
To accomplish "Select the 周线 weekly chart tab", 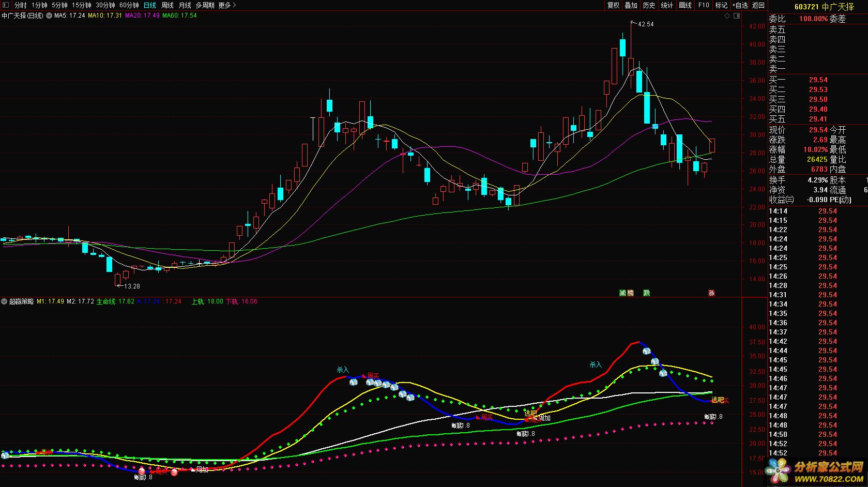I will [x=167, y=5].
